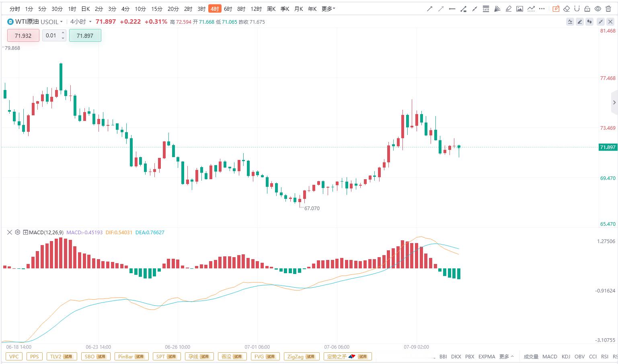Enable the 孕线 trial indicator
Viewport: 618px width, 364px height.
pos(199,356)
